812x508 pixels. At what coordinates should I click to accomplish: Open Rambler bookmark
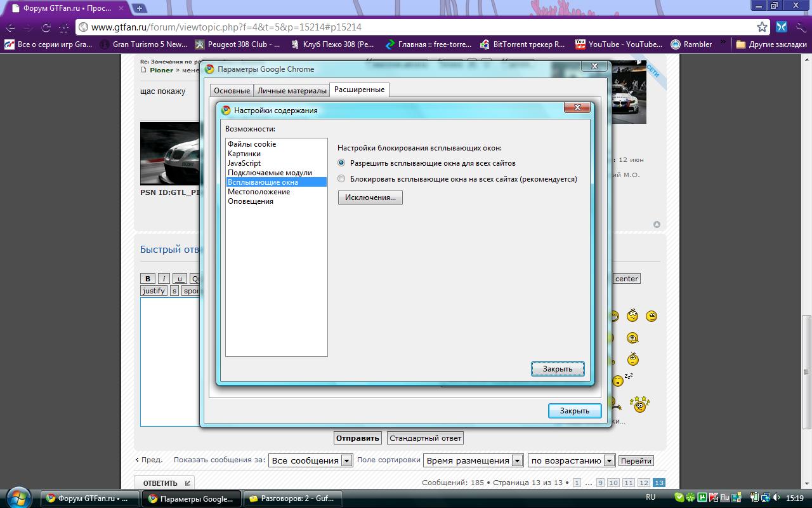pos(691,44)
